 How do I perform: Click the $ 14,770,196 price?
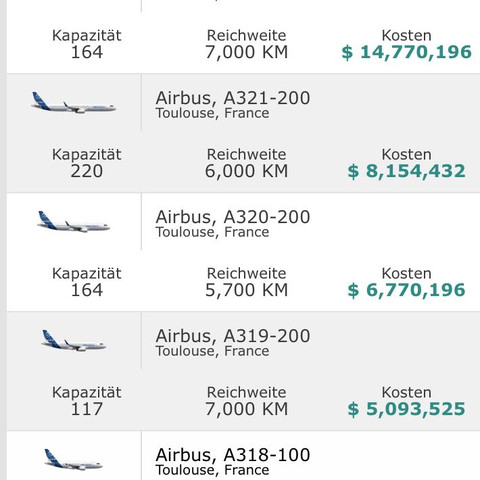coord(406,52)
